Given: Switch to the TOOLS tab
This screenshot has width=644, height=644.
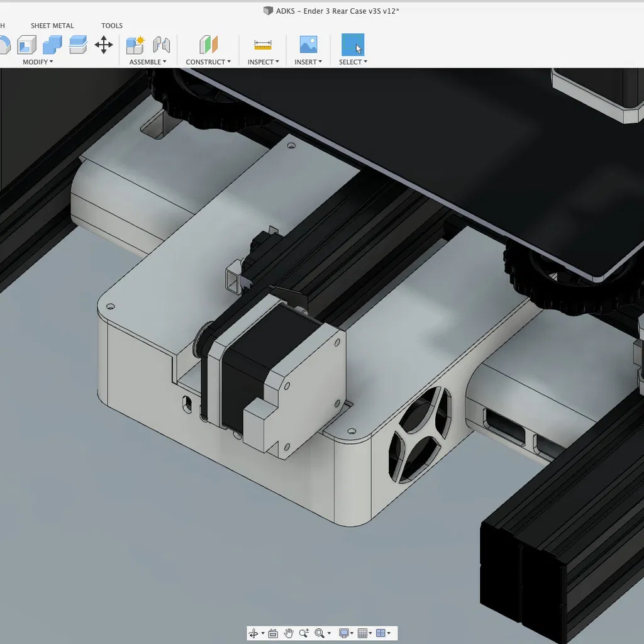Looking at the screenshot, I should tap(112, 26).
